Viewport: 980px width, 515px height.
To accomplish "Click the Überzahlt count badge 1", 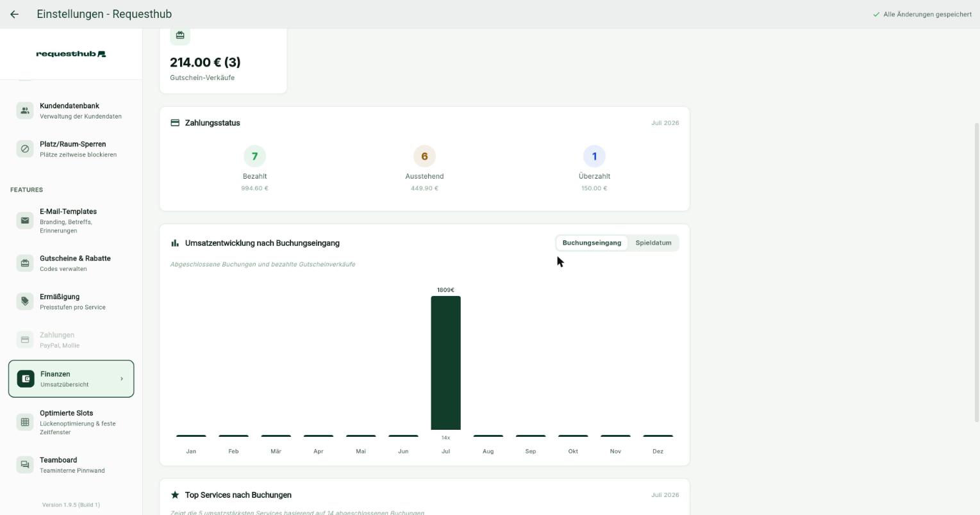I will pos(594,156).
